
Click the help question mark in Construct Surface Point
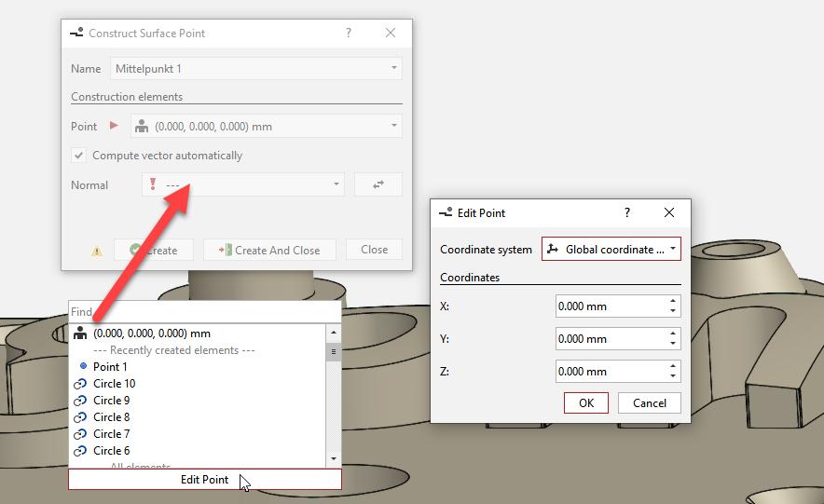[349, 33]
